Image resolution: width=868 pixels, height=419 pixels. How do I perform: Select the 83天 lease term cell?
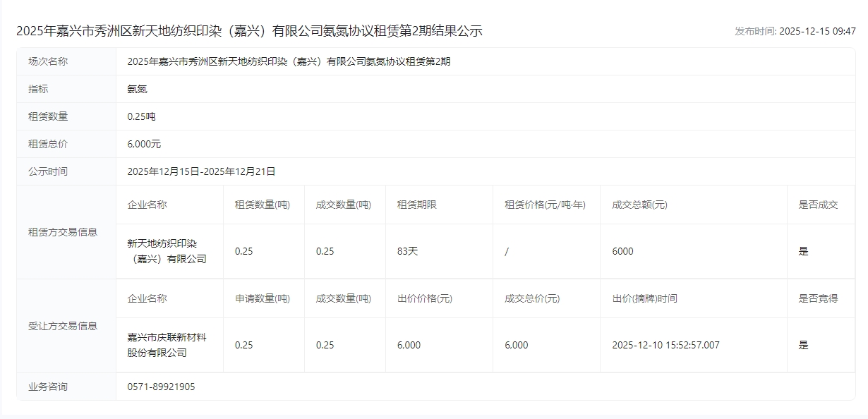click(407, 251)
